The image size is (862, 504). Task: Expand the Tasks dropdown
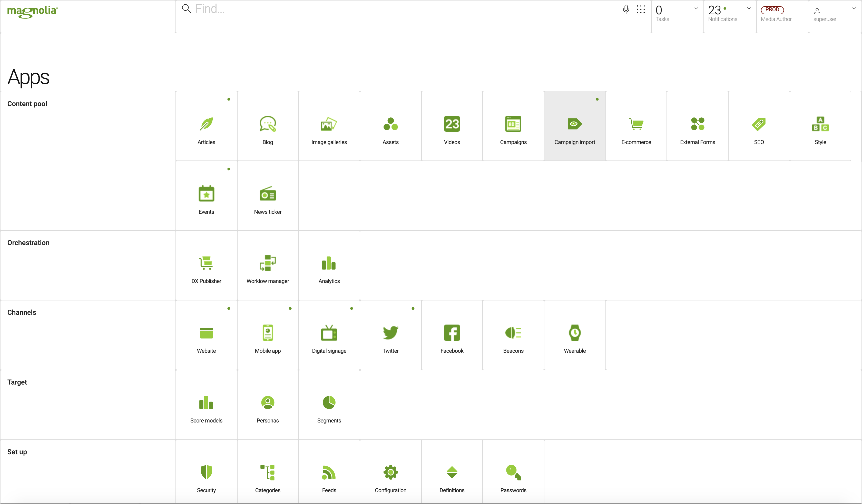[696, 8]
